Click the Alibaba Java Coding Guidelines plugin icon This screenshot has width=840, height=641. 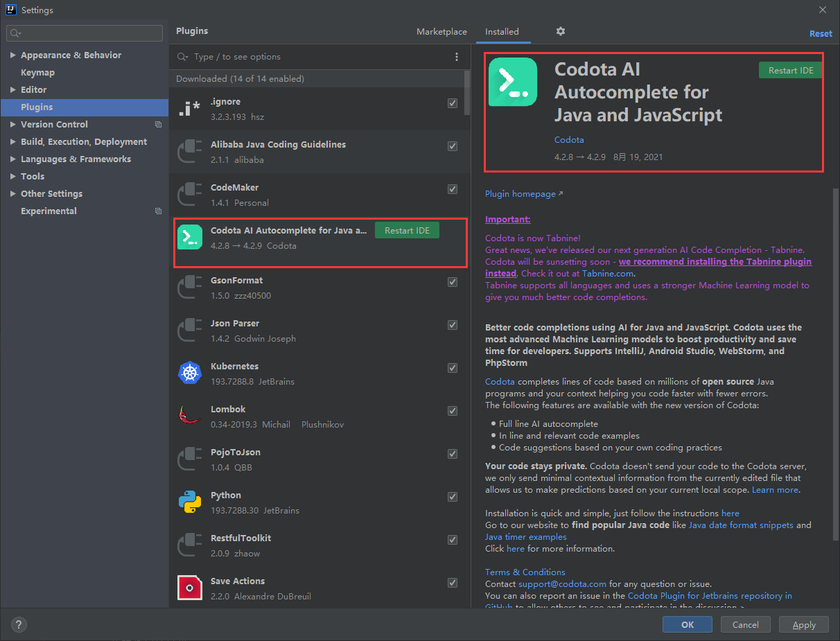click(x=189, y=152)
